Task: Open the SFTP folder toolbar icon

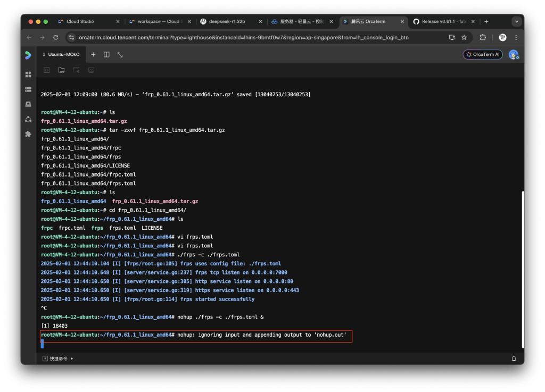Action: coord(62,70)
